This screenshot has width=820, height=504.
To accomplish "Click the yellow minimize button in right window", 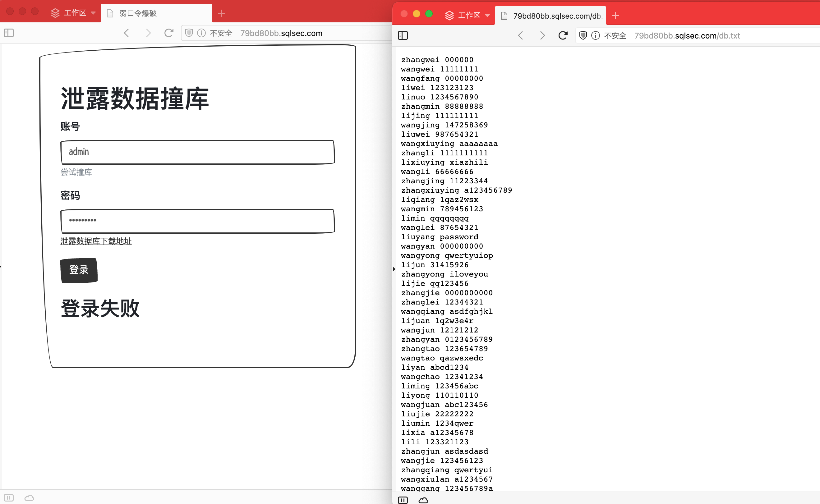I will tap(417, 14).
